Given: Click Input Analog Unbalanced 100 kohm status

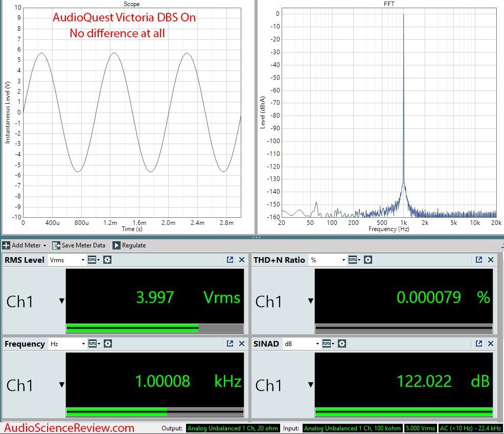Looking at the screenshot, I should [352, 428].
